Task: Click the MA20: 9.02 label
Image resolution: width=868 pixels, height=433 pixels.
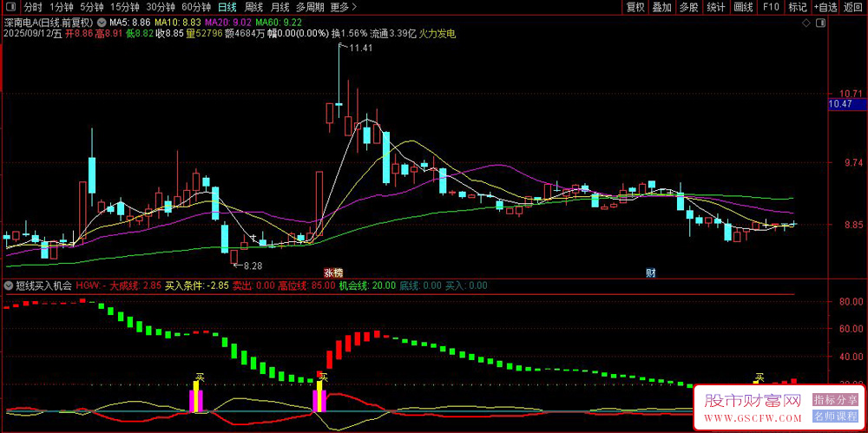Action: pos(228,23)
